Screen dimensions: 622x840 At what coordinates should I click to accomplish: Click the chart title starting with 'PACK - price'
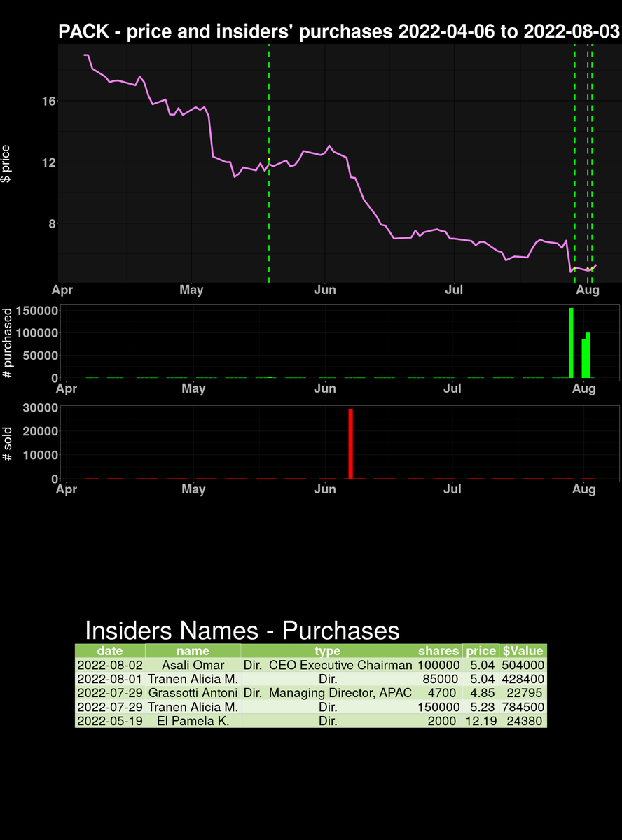click(340, 31)
